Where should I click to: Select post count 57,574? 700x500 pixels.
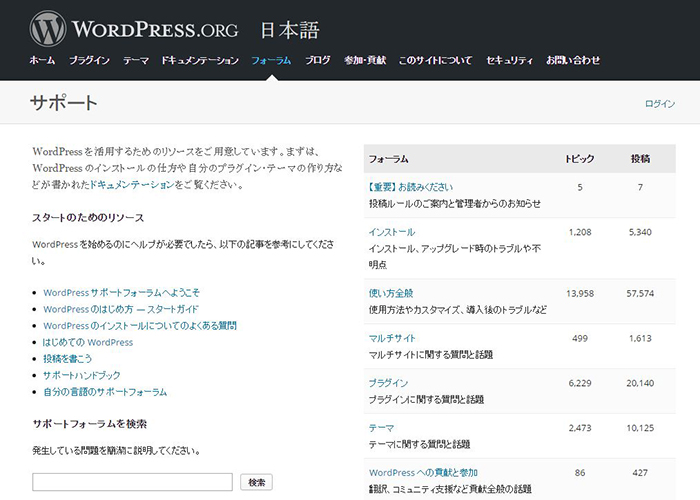click(x=640, y=293)
